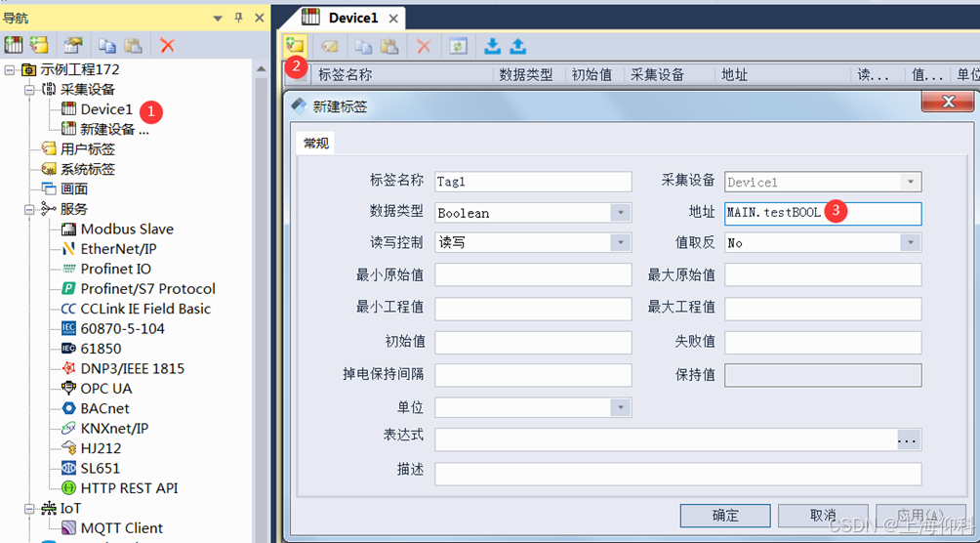Open the navigation panel options dropdown arrow
The height and width of the screenshot is (543, 980).
point(218,19)
